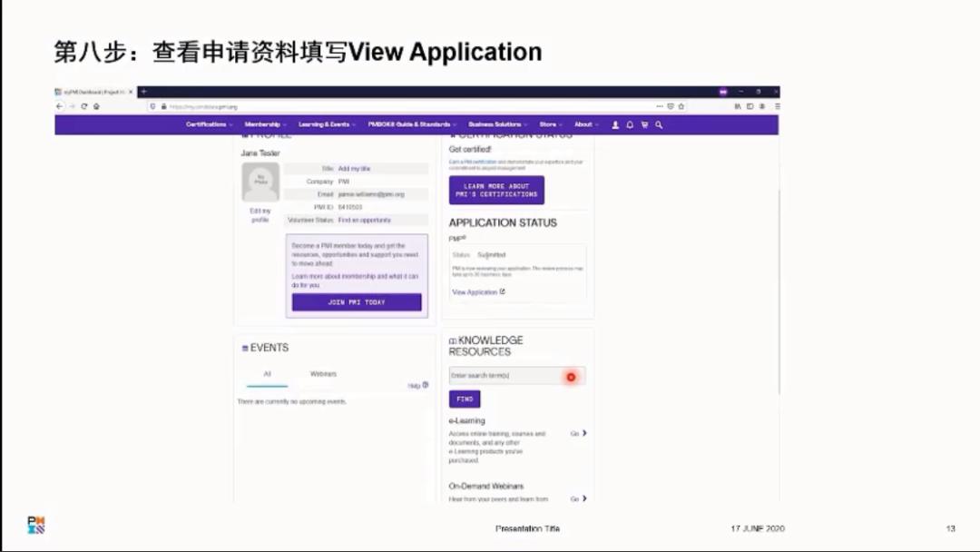
Task: Click the JOIN PMI TODAY button
Action: point(356,301)
